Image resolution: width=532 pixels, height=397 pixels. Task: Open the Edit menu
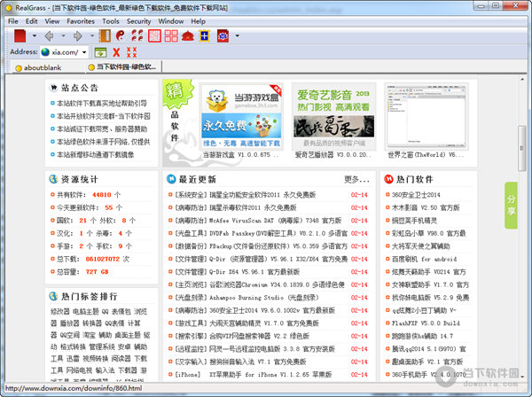pyautogui.click(x=32, y=21)
